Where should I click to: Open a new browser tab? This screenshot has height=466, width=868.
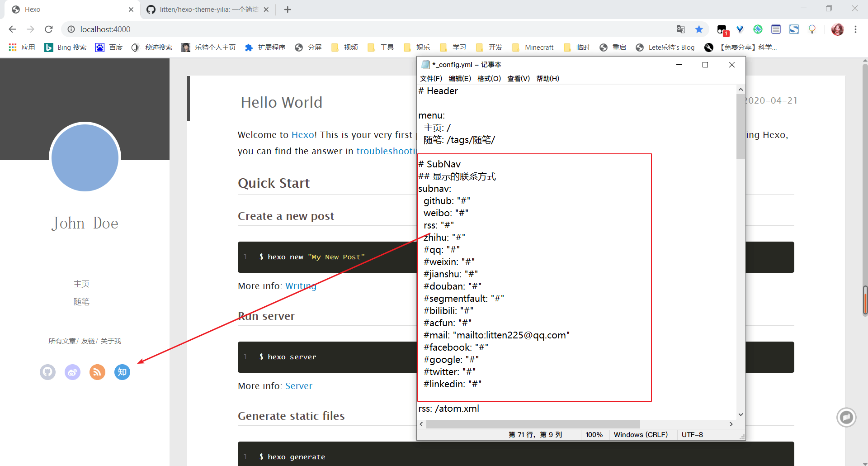pyautogui.click(x=288, y=10)
